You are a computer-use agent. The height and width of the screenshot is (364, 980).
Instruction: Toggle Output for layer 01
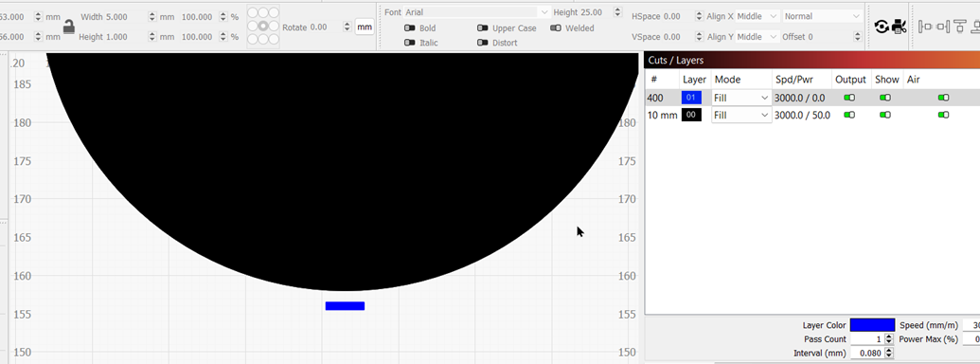(849, 98)
